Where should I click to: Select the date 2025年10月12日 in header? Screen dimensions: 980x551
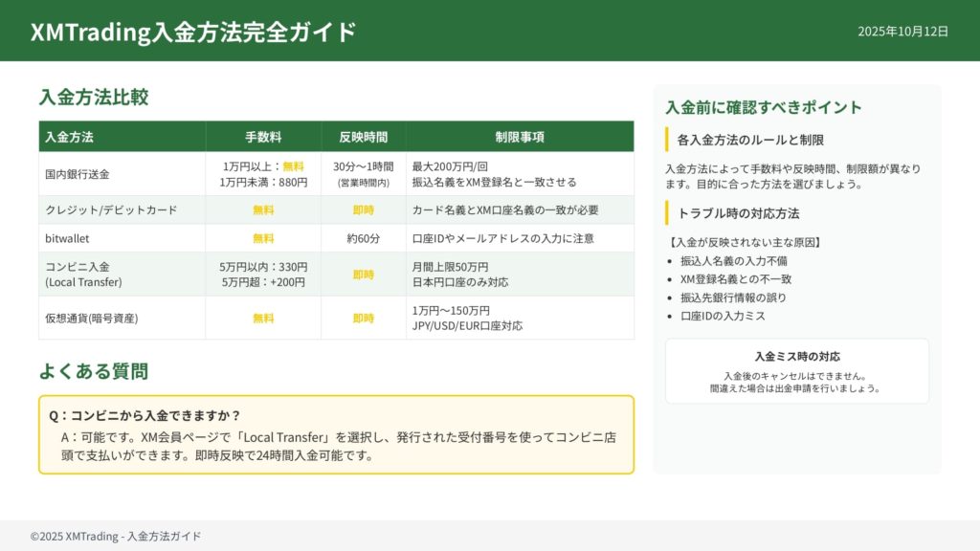pyautogui.click(x=902, y=32)
